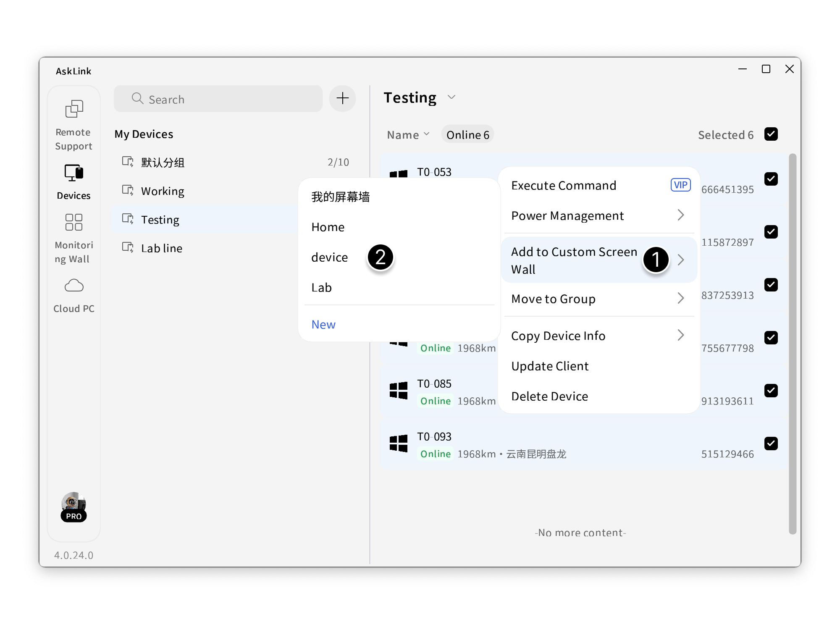
Task: Open the Remote Support sidebar icon
Action: point(74,110)
